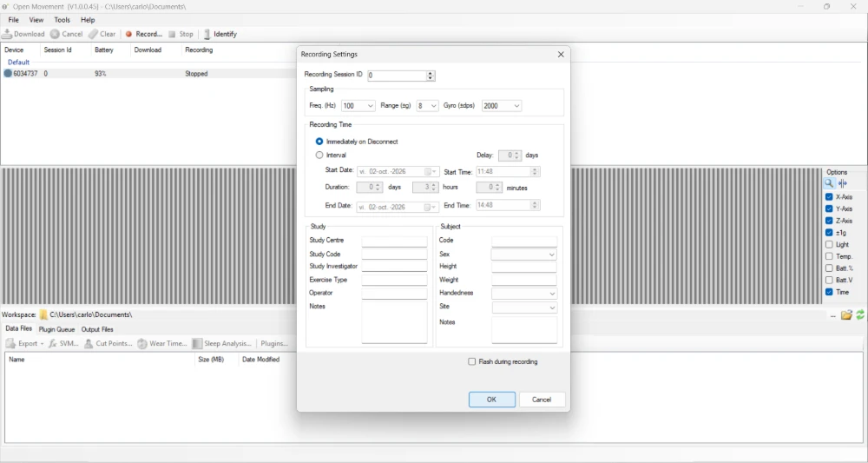868x463 pixels.
Task: Click the Clear eraser icon
Action: pos(93,34)
